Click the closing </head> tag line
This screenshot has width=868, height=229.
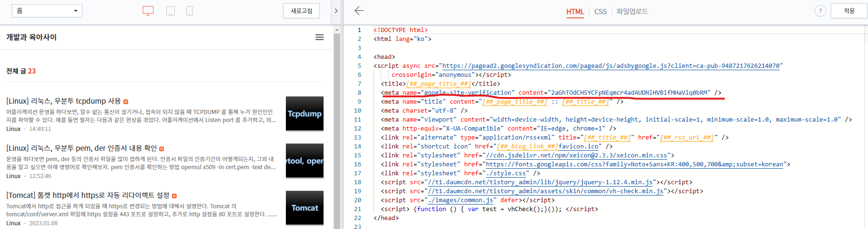[x=386, y=218]
